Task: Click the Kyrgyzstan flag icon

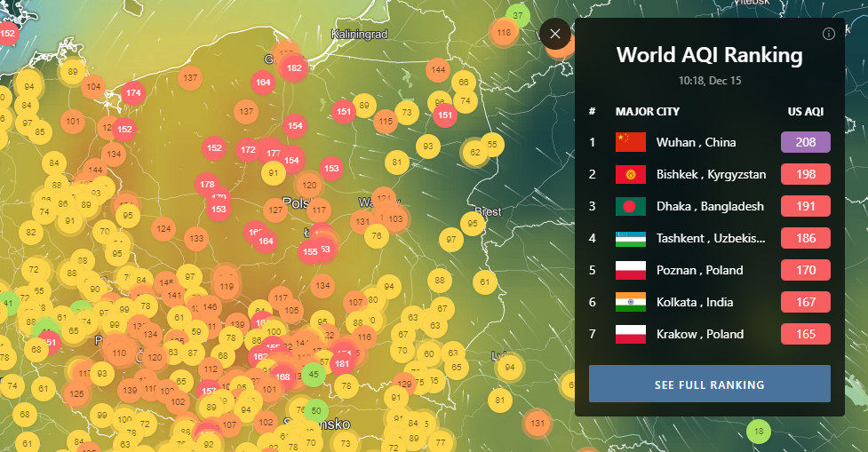Action: pos(631,174)
